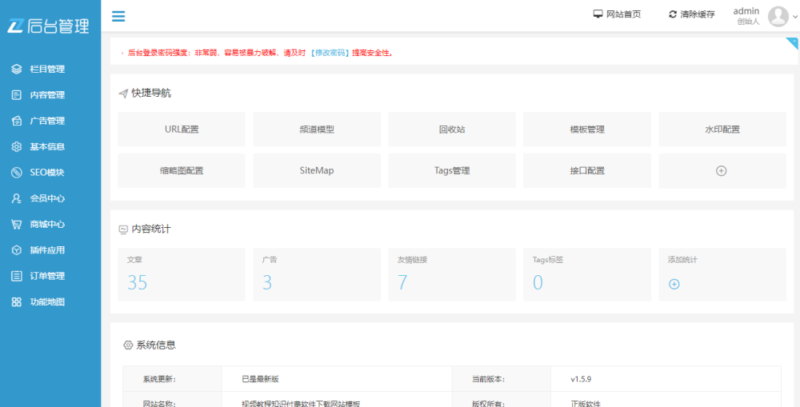Image resolution: width=800 pixels, height=407 pixels.
Task: Toggle the hamburger sidebar menu icon
Action: (x=118, y=16)
